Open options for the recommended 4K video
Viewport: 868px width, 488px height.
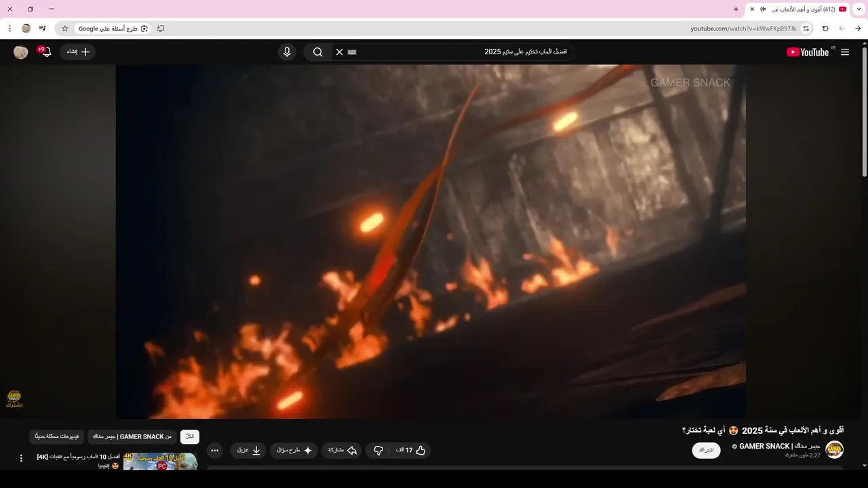pos(21,458)
